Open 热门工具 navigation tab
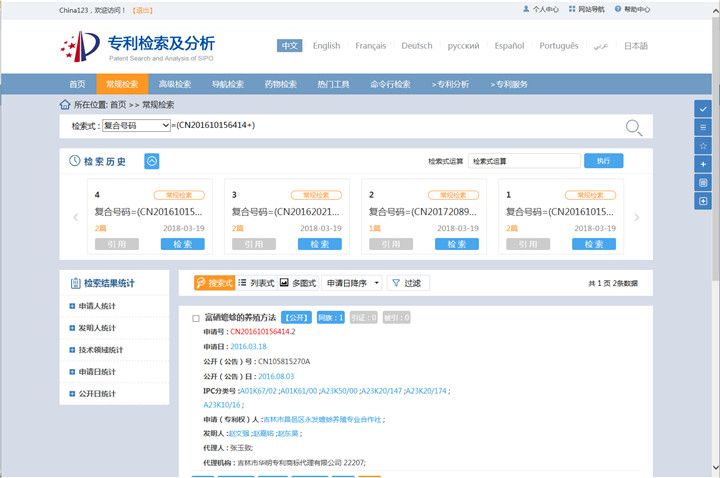Viewport: 720px width, 478px height. click(333, 84)
